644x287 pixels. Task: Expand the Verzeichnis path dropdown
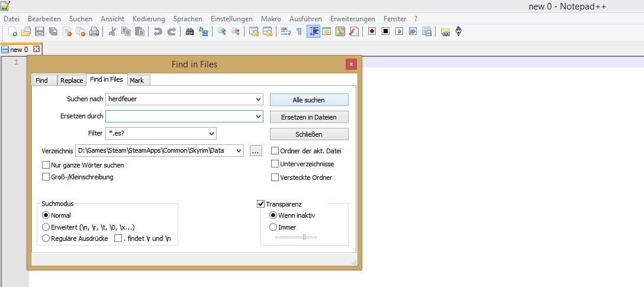(x=239, y=151)
